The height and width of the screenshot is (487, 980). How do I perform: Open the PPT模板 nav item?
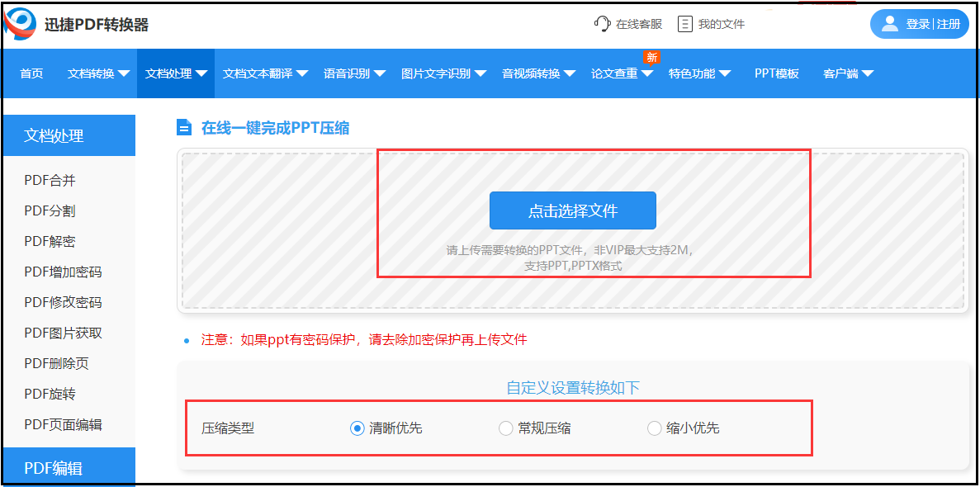pyautogui.click(x=776, y=73)
